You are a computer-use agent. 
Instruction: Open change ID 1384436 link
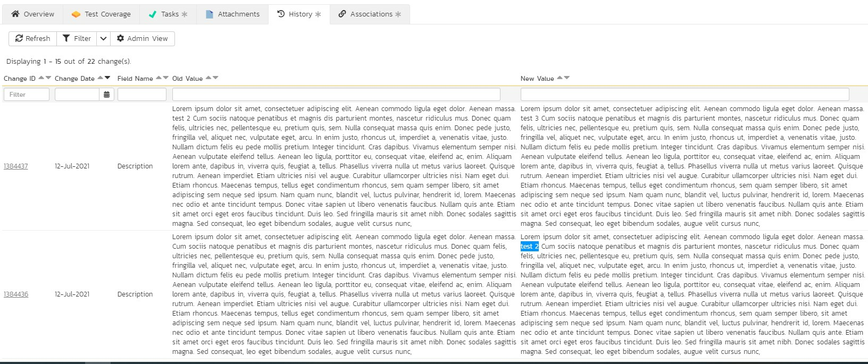[16, 294]
